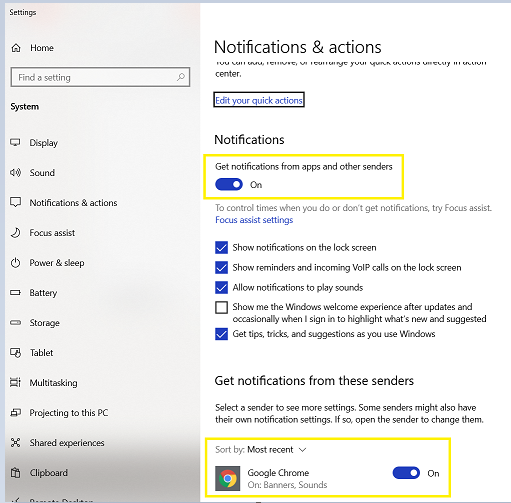Open Multitasking settings
The image size is (511, 503).
tap(53, 383)
